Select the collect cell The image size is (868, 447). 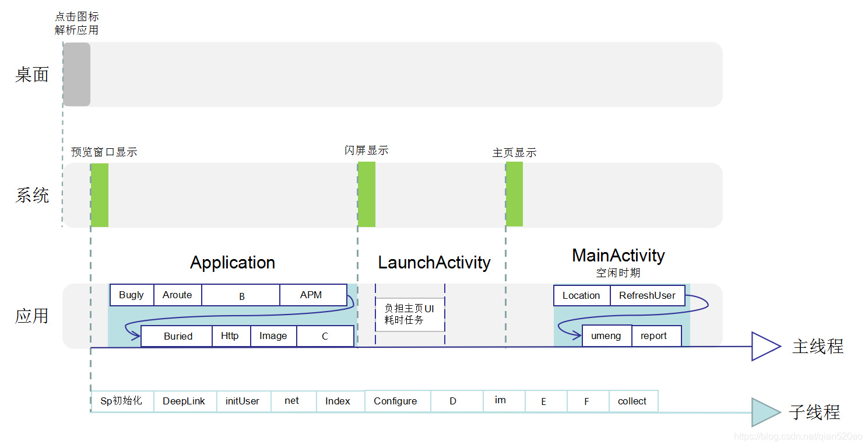634,401
